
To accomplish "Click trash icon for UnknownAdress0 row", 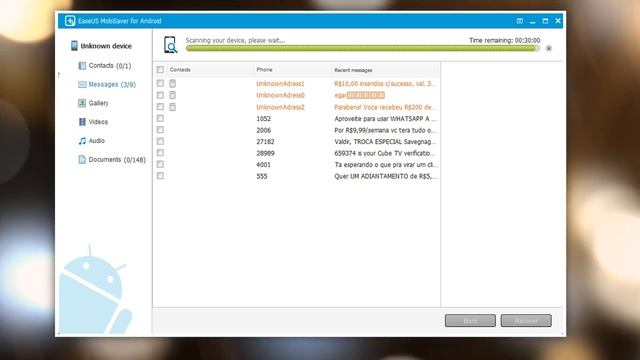I will point(173,95).
